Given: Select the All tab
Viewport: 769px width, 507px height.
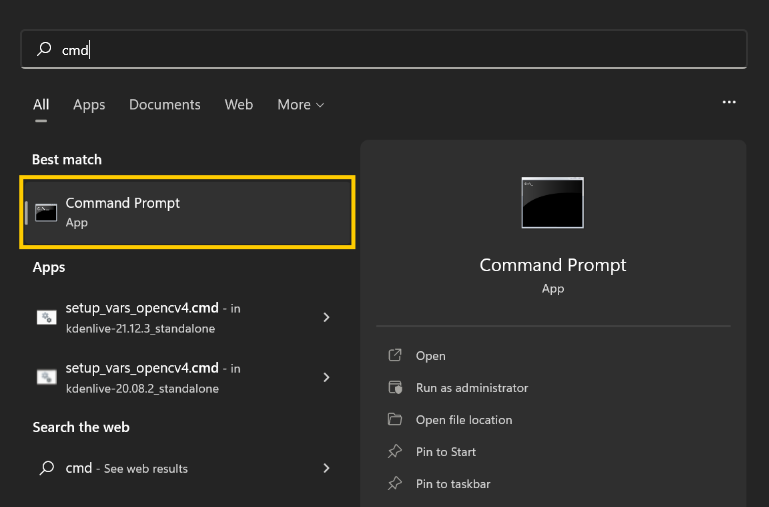Looking at the screenshot, I should tap(41, 104).
